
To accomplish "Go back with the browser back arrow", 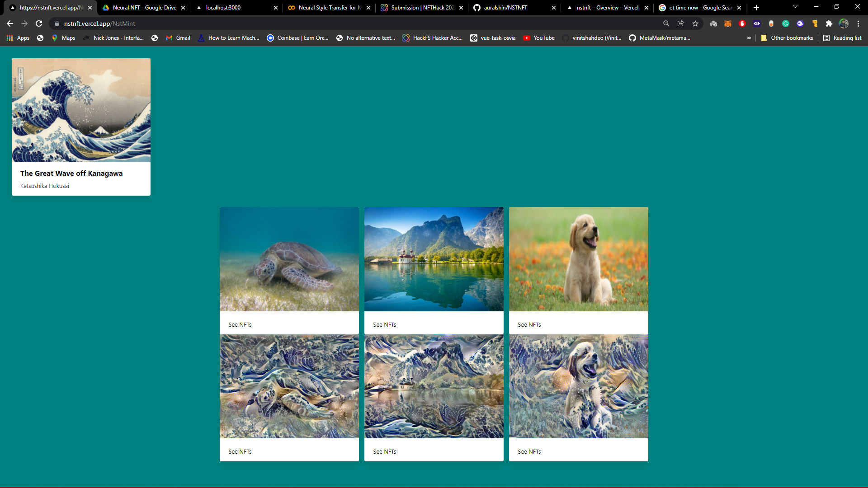I will [x=10, y=23].
